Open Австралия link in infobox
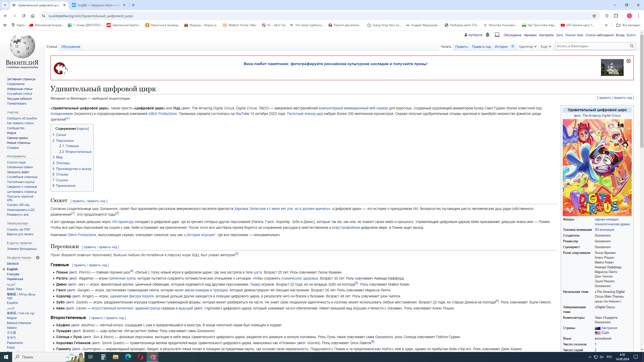The width and height of the screenshot is (644, 362). (x=609, y=328)
